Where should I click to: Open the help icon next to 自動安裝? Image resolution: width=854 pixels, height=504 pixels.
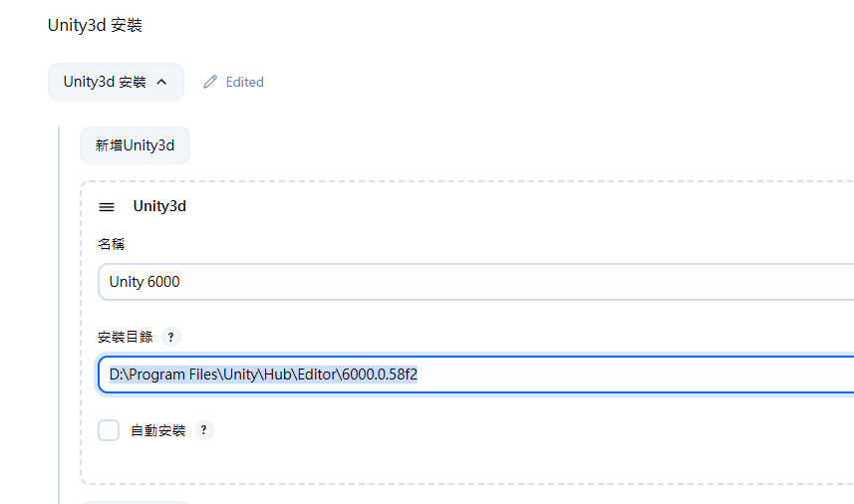(x=203, y=430)
